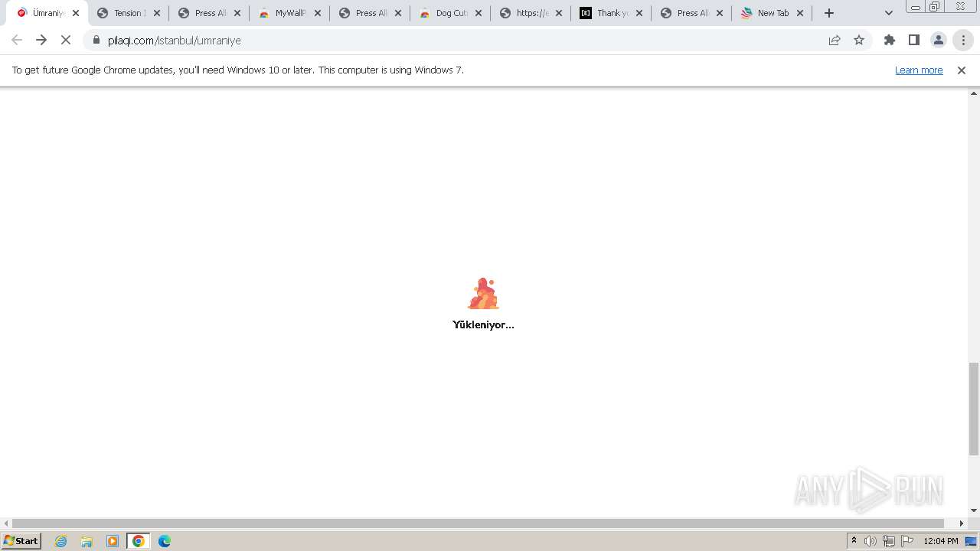Switch to the Thank you tab

click(611, 13)
